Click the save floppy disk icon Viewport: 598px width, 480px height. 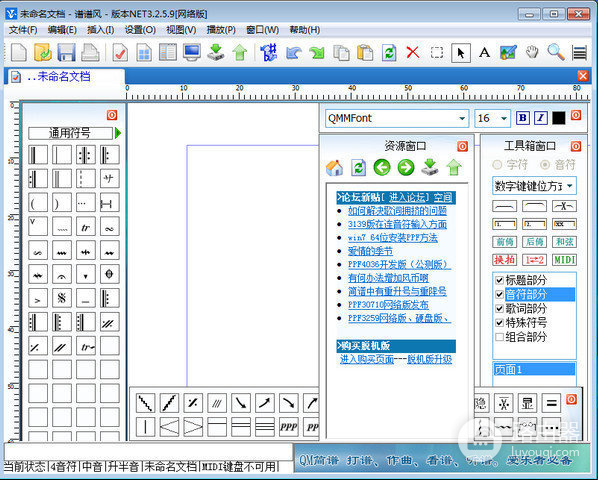pyautogui.click(x=66, y=52)
